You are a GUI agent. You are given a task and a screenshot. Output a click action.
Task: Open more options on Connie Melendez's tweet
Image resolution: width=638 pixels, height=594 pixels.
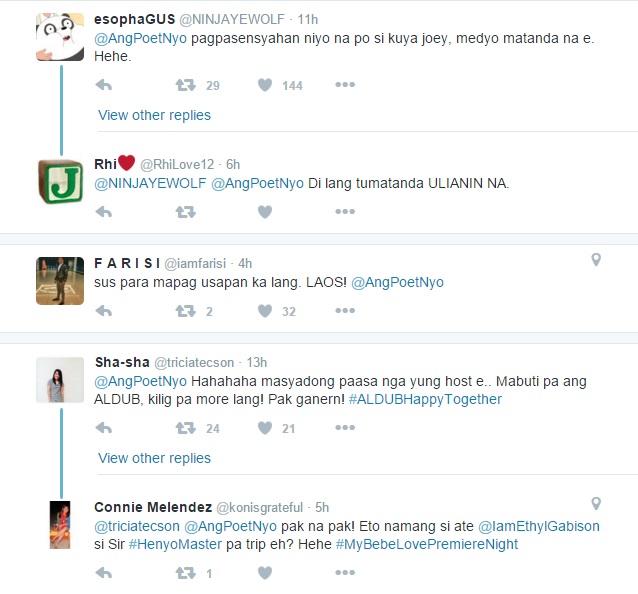pyautogui.click(x=345, y=573)
